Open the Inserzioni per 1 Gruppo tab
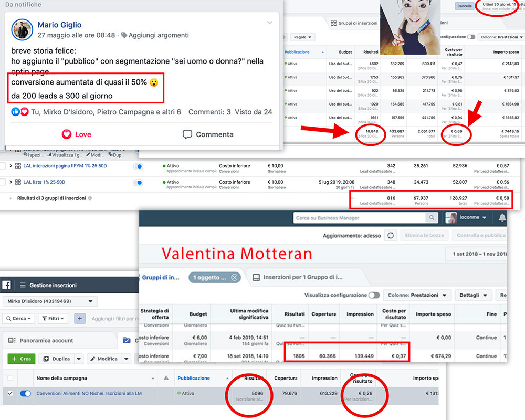This screenshot has height=420, width=525. [x=300, y=277]
